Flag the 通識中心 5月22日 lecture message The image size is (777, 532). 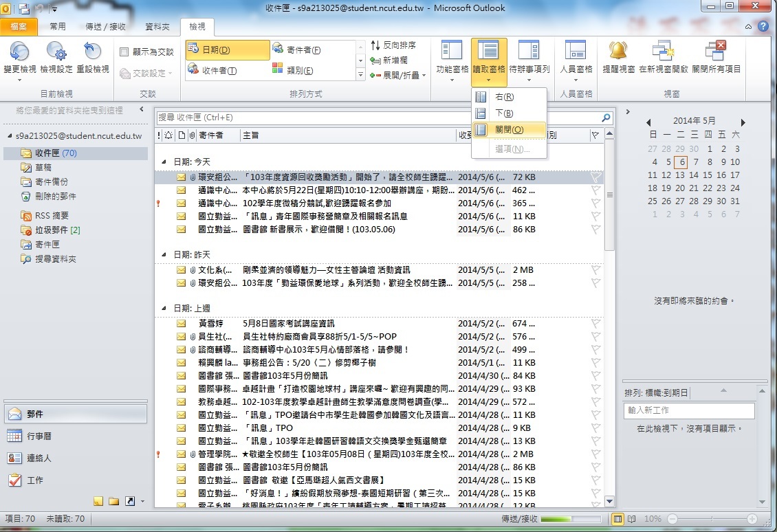pos(595,190)
